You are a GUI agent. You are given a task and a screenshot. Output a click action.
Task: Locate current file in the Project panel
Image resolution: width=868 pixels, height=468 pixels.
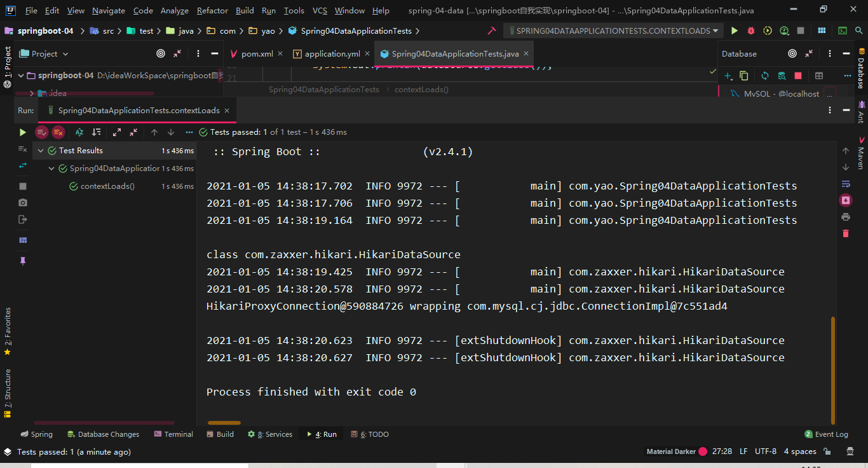coord(161,54)
